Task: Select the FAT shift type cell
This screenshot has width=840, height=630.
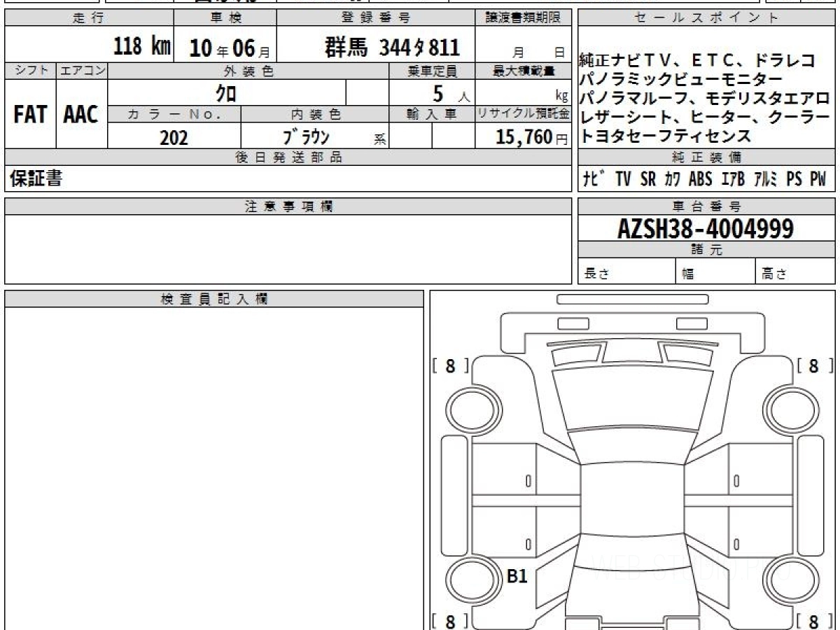Action: point(30,114)
